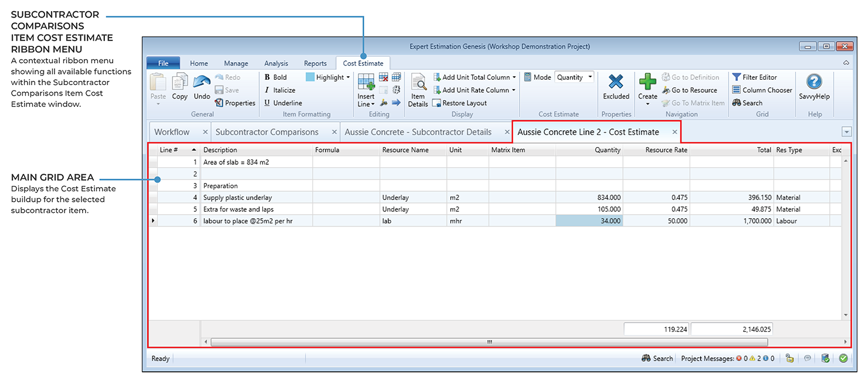Open the Mode Quantity dropdown
The width and height of the screenshot is (868, 383).
590,77
